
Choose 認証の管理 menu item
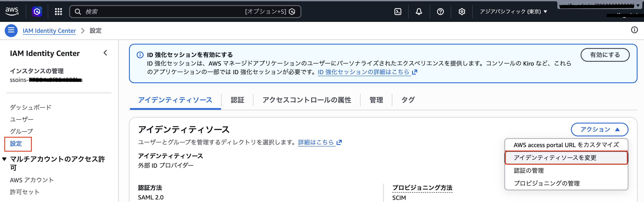pos(566,170)
